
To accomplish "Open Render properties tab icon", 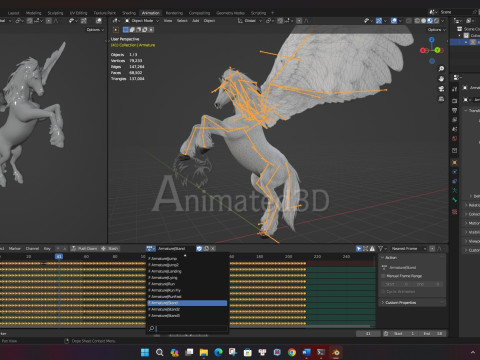I will 455,100.
